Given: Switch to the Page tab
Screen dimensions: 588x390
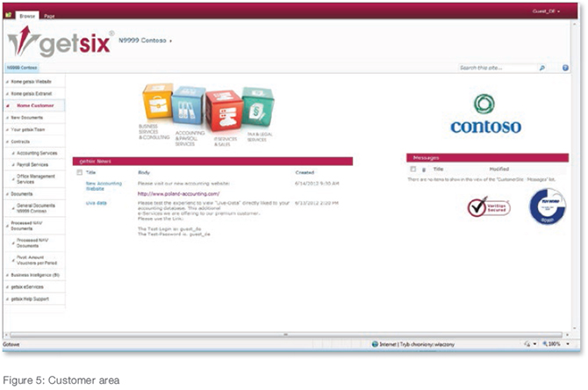Looking at the screenshot, I should 49,16.
